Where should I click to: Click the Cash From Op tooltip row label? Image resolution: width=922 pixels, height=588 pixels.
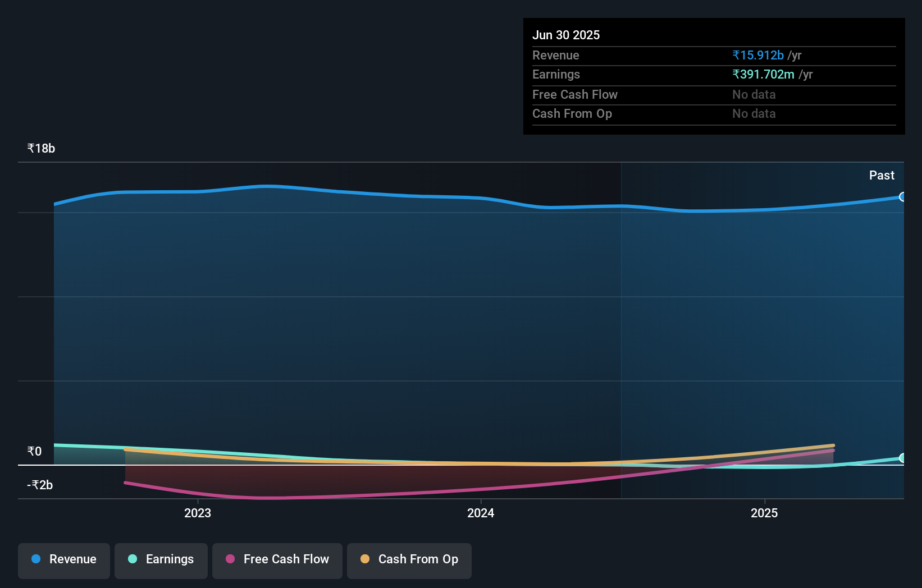pyautogui.click(x=572, y=113)
